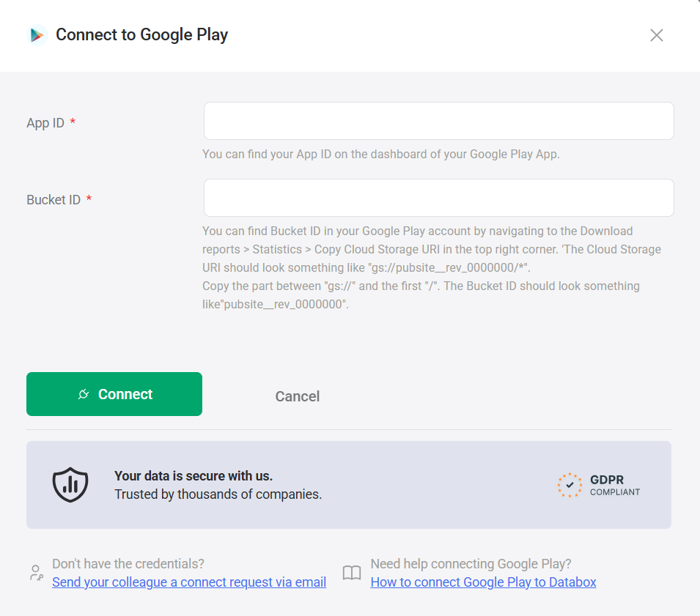The height and width of the screenshot is (616, 700).
Task: Click the 'Connect to Google Play' title
Action: pos(142,35)
